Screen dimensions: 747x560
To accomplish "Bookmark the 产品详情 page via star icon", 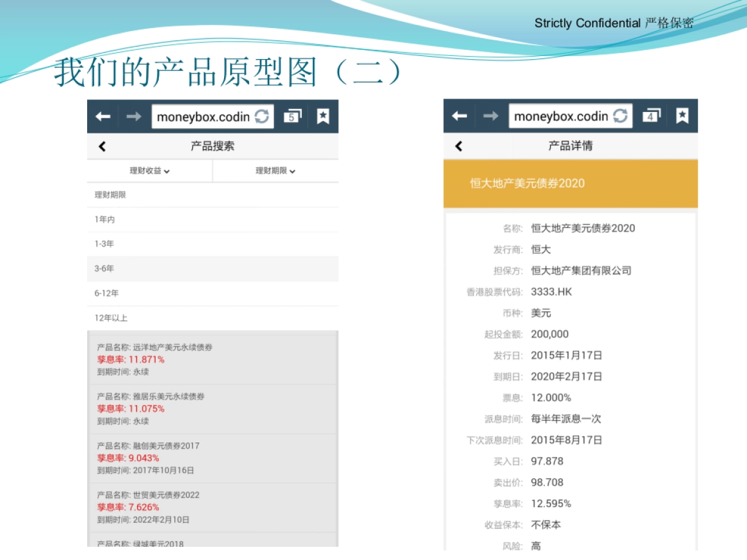I will point(682,115).
